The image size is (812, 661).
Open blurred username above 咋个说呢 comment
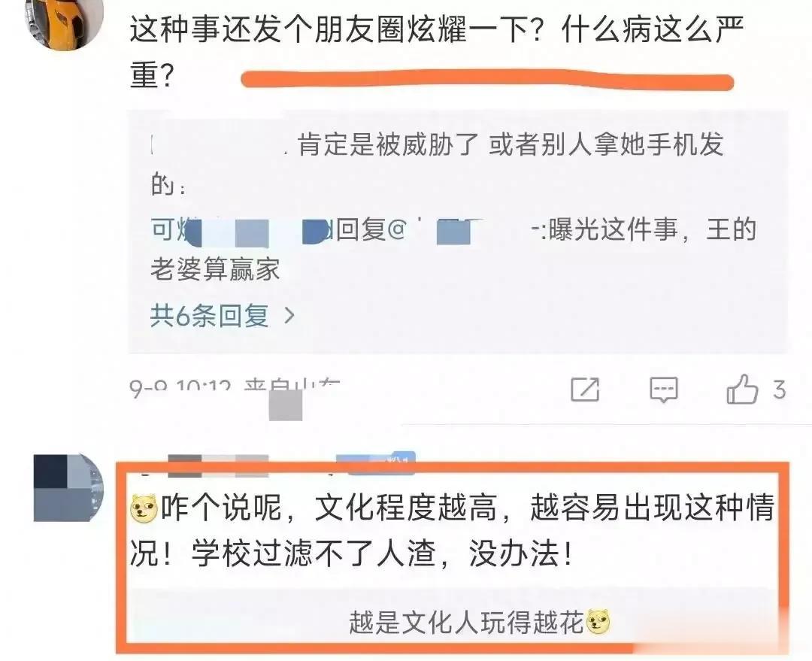click(217, 465)
